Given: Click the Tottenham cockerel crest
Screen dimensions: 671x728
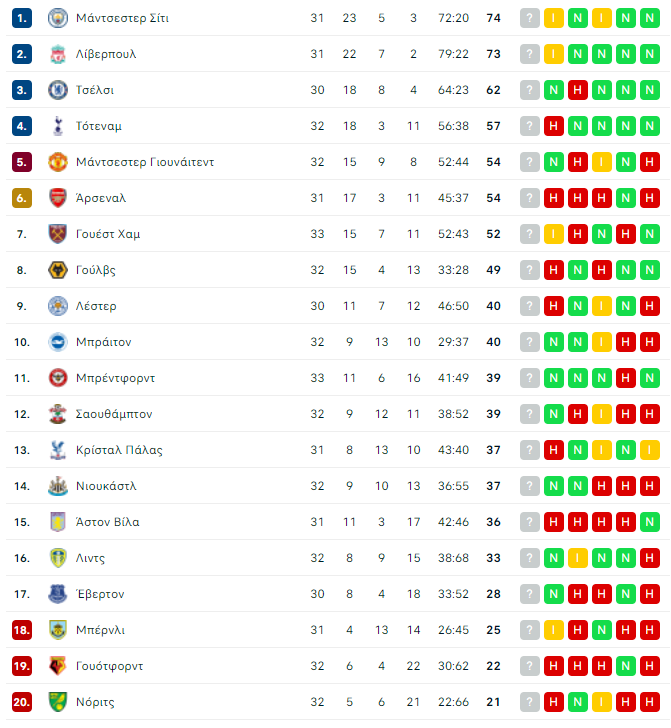Looking at the screenshot, I should (58, 126).
